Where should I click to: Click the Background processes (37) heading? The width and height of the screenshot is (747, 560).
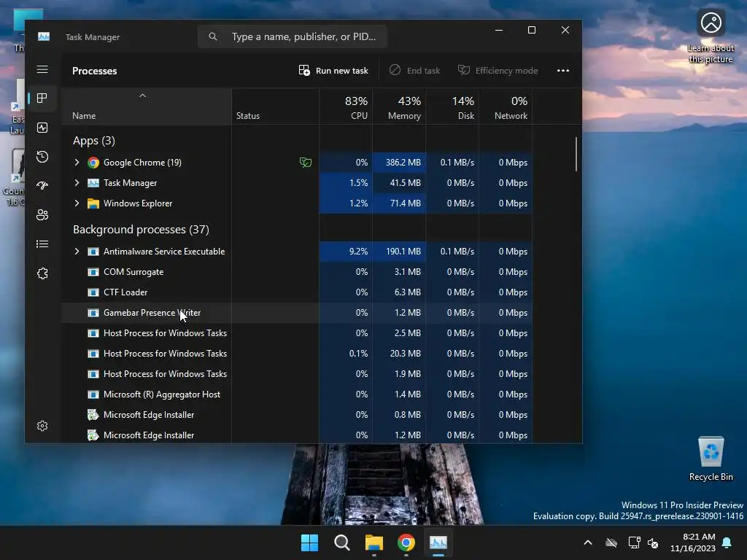click(141, 230)
